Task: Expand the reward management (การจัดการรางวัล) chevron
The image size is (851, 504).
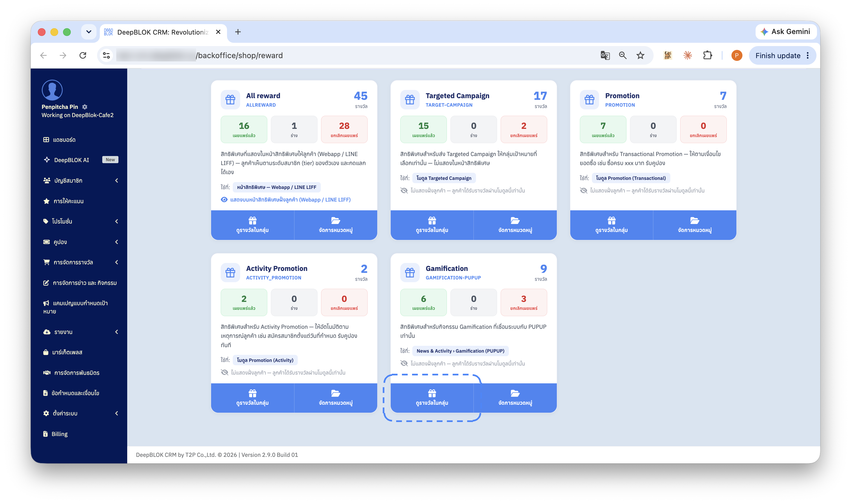Action: [x=117, y=262]
